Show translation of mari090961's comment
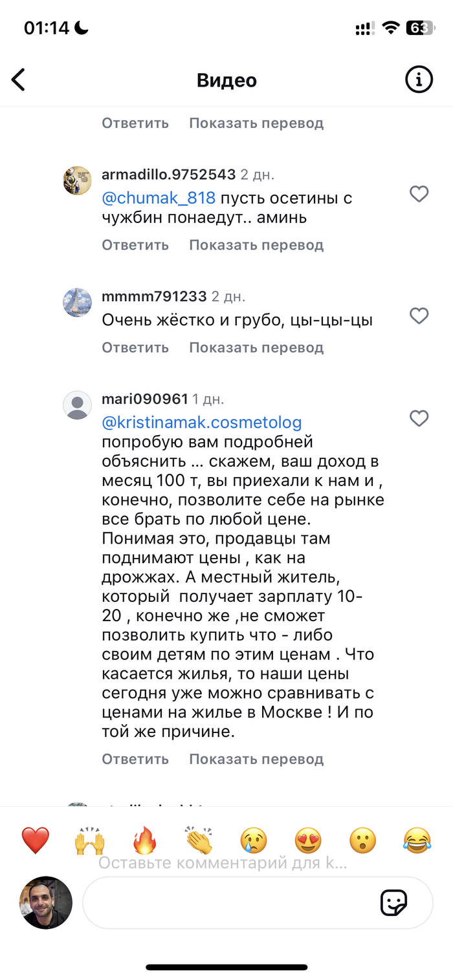Screen dimensions: 453x980 coord(256,759)
